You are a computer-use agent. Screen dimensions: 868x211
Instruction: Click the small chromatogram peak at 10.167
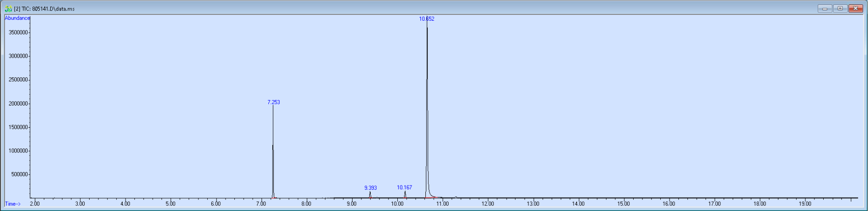click(405, 195)
